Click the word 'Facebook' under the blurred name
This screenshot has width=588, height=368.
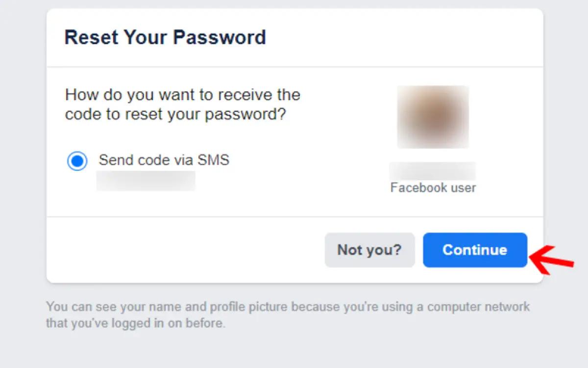coord(418,187)
